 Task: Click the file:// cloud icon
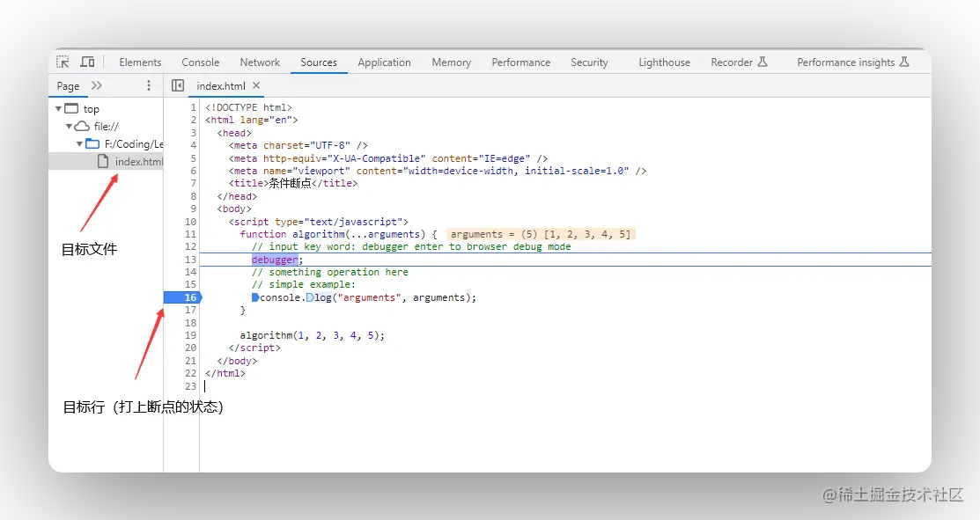tap(82, 126)
